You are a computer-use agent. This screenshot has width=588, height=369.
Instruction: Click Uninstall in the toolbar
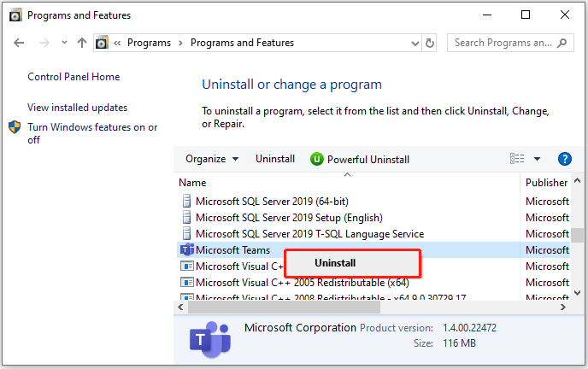pyautogui.click(x=275, y=159)
